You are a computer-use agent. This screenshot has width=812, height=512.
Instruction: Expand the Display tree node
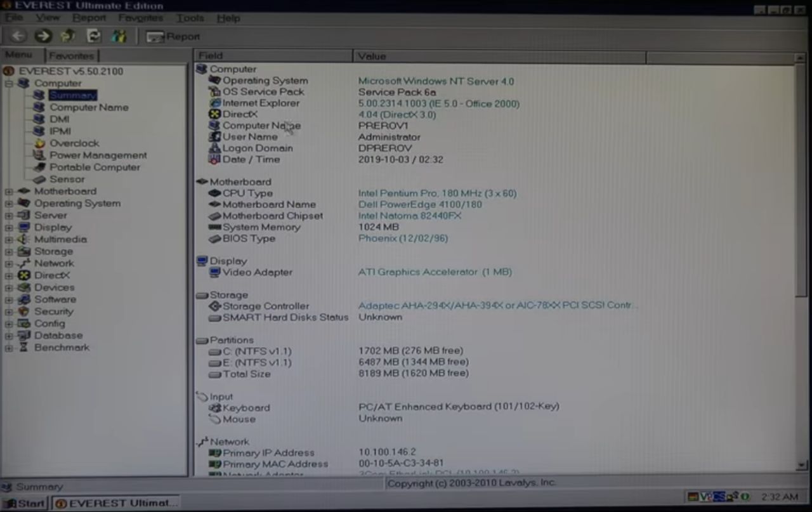[x=9, y=227]
